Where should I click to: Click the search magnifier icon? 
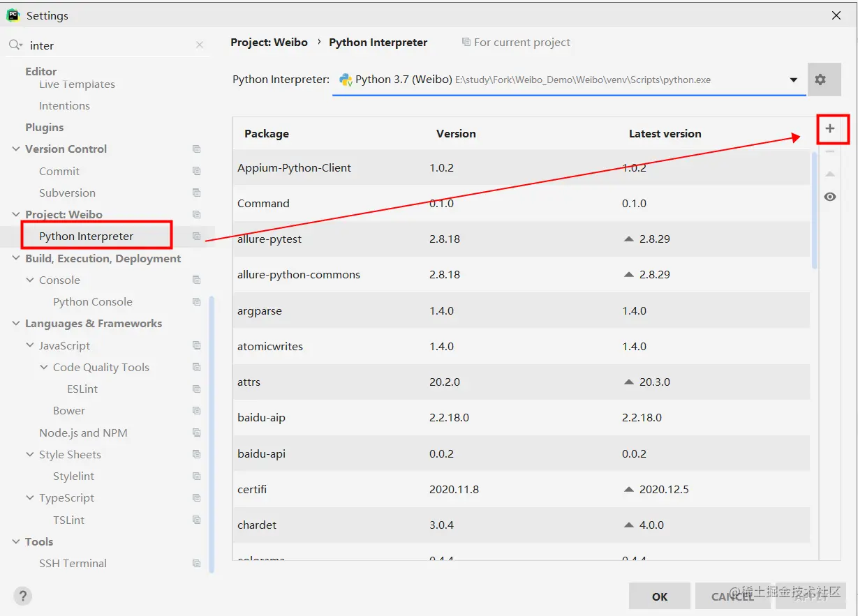click(x=15, y=45)
